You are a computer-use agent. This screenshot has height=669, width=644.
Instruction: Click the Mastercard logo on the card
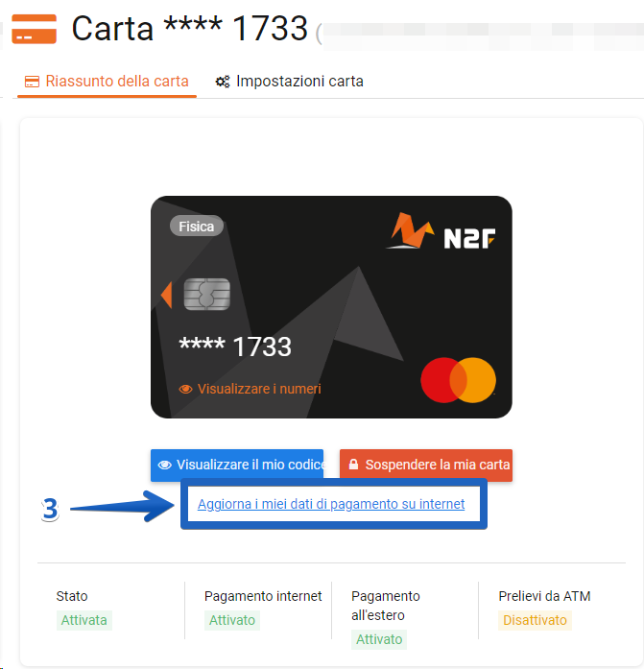(458, 380)
